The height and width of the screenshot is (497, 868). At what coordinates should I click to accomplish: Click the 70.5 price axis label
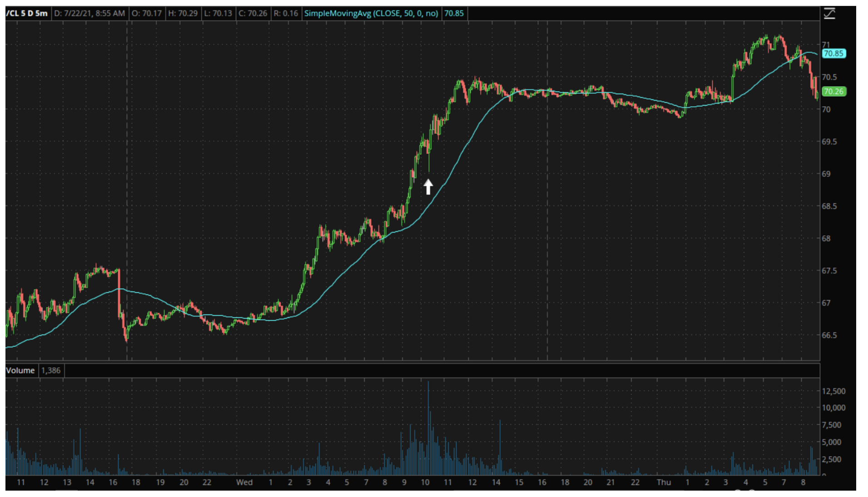[x=829, y=77]
